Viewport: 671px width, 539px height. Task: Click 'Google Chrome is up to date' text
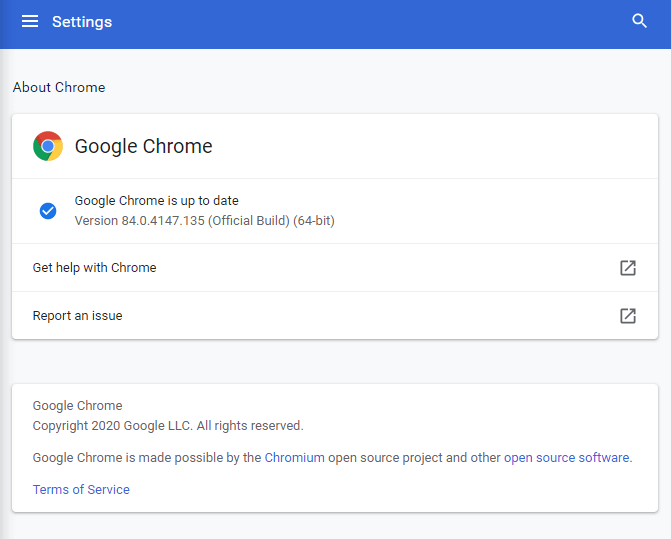tap(157, 201)
